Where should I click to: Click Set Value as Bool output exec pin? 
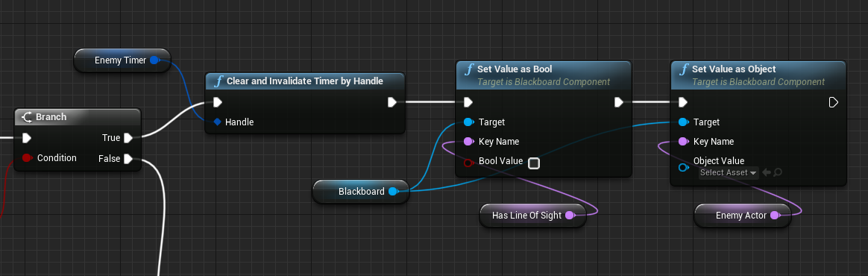(618, 102)
